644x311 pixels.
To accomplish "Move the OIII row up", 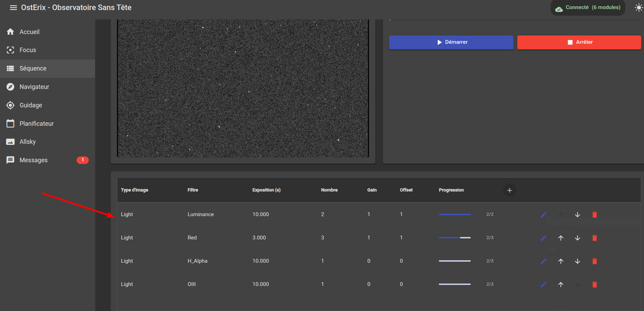I will pyautogui.click(x=560, y=284).
